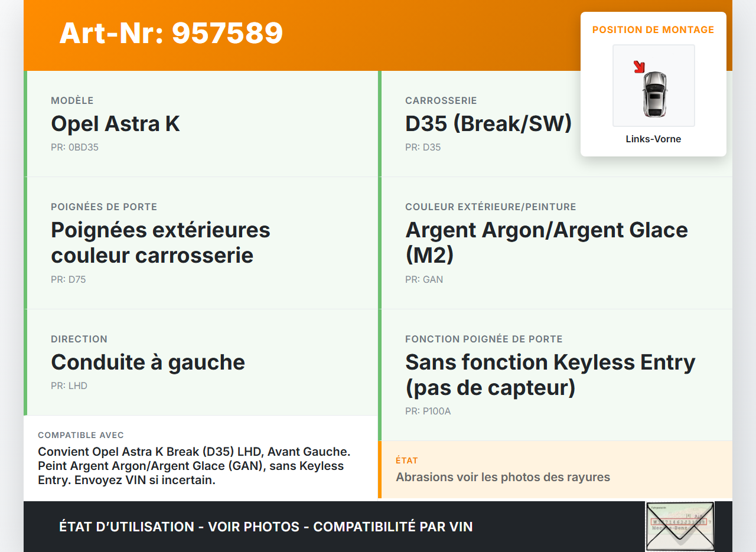Click the Art-Nr: 957589 heading
The width and height of the screenshot is (756, 552).
click(x=171, y=33)
